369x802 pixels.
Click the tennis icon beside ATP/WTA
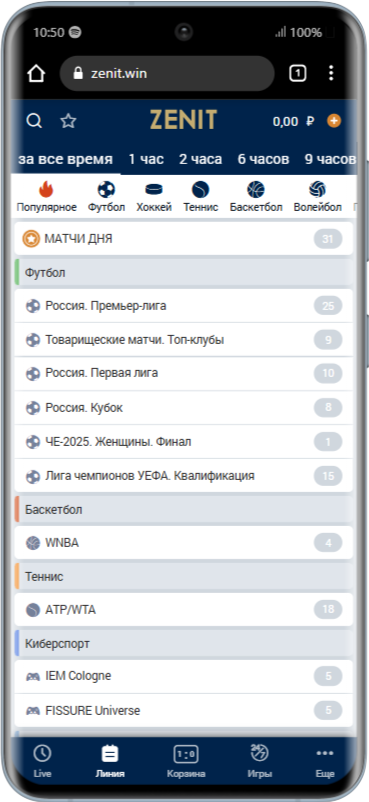pos(33,610)
